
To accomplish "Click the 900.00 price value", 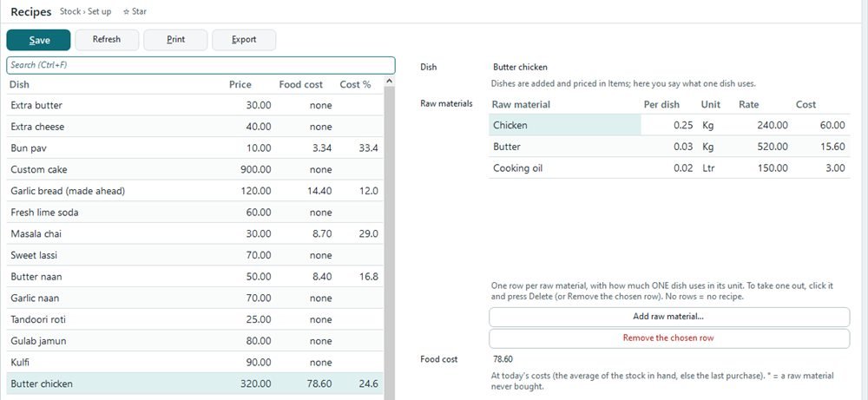I will tap(256, 169).
